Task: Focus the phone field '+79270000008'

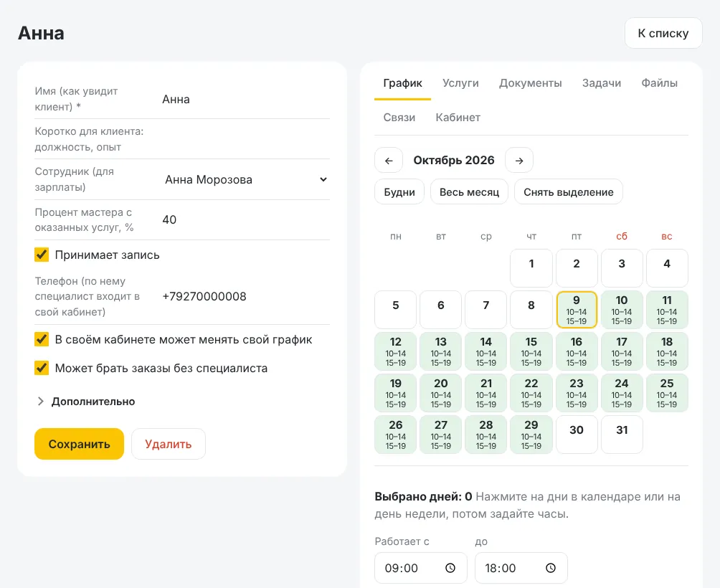Action: pos(246,297)
